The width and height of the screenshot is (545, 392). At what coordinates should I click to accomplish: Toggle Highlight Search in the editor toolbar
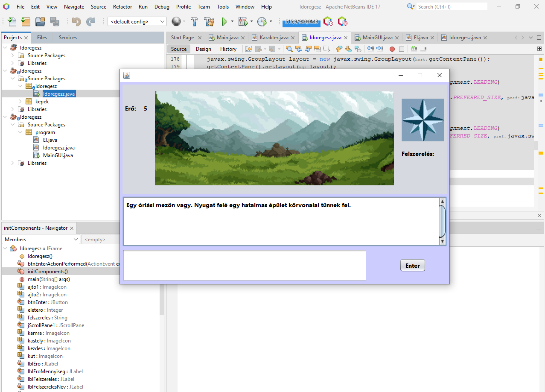(317, 49)
